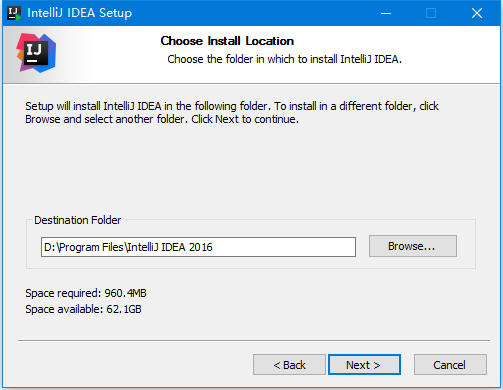Open the system menu via title bar icon
Viewport: 503px width, 390px height.
coord(14,13)
